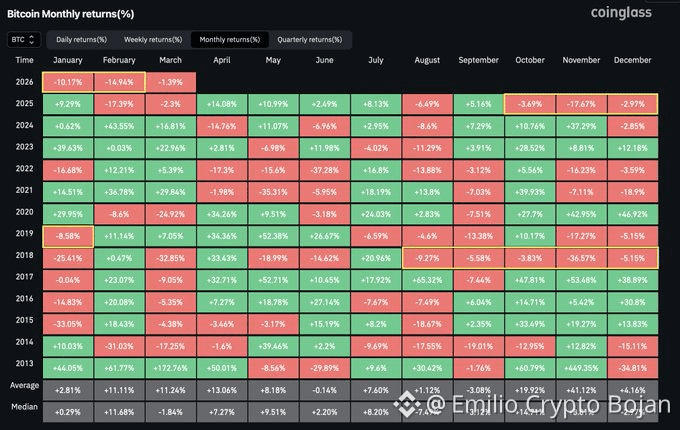Viewport: 680px width, 430px height.
Task: Click the 2019 January cell '-8.58%'
Action: [x=68, y=236]
